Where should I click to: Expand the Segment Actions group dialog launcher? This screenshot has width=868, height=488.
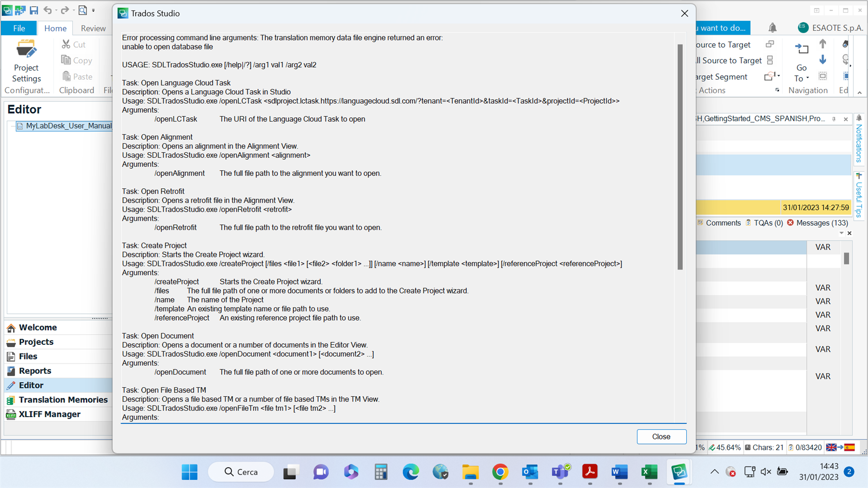pyautogui.click(x=777, y=90)
